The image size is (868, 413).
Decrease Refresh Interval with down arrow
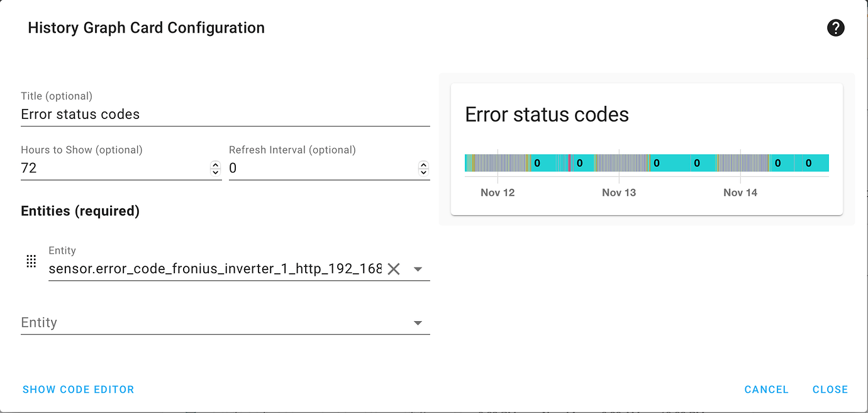(423, 172)
